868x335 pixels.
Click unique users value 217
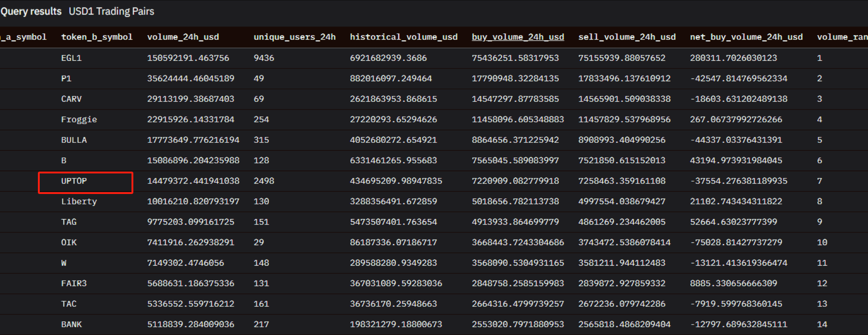pos(261,325)
